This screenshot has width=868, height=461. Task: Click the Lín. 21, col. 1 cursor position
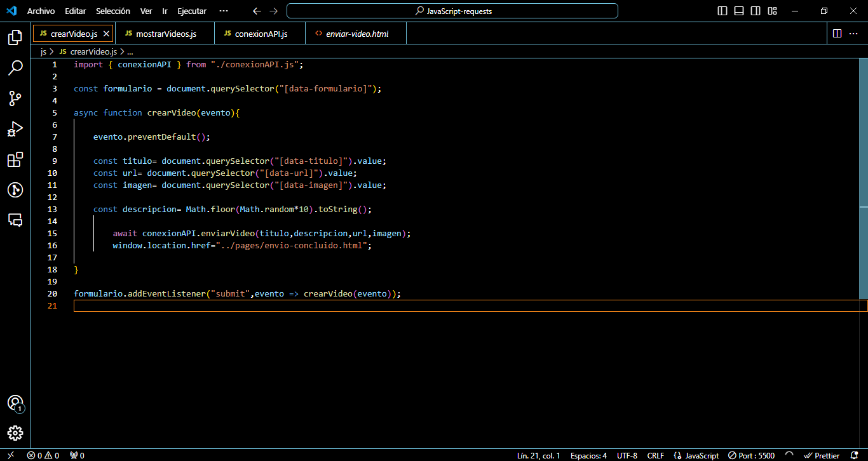pos(539,455)
